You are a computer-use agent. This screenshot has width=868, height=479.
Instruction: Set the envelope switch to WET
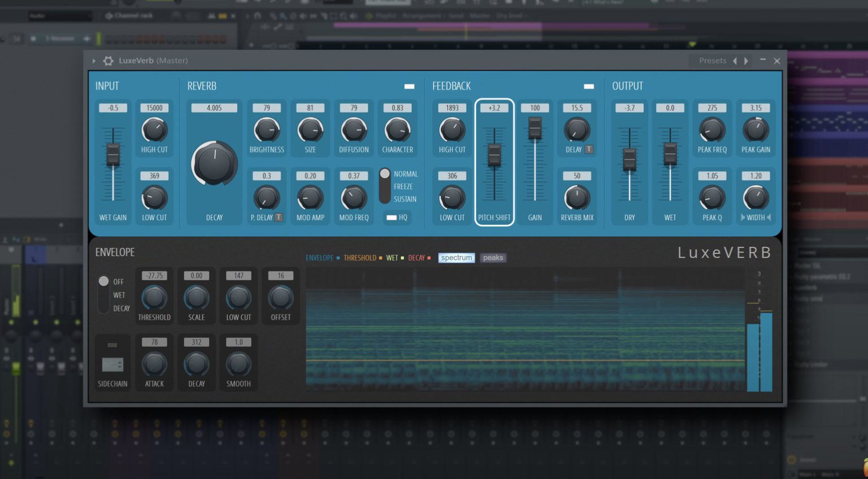point(103,295)
